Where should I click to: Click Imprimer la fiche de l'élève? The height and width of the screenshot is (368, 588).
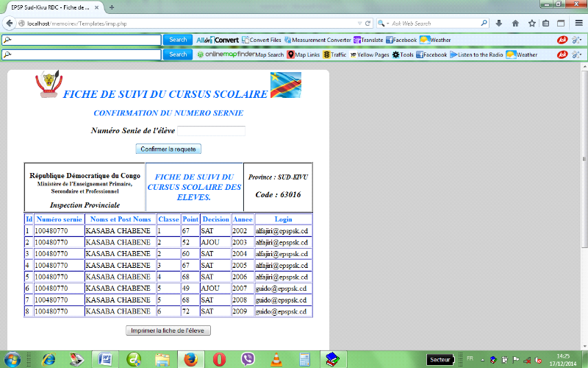pos(168,330)
